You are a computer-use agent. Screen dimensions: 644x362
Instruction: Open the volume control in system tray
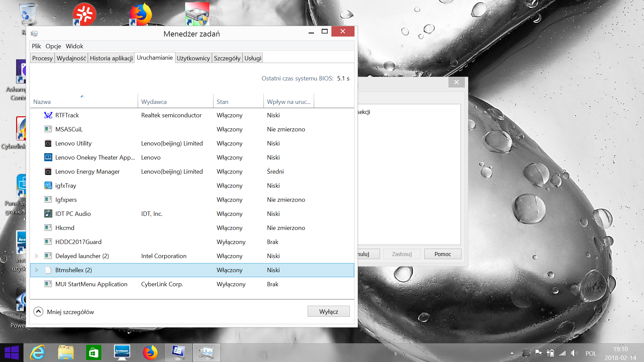(575, 353)
